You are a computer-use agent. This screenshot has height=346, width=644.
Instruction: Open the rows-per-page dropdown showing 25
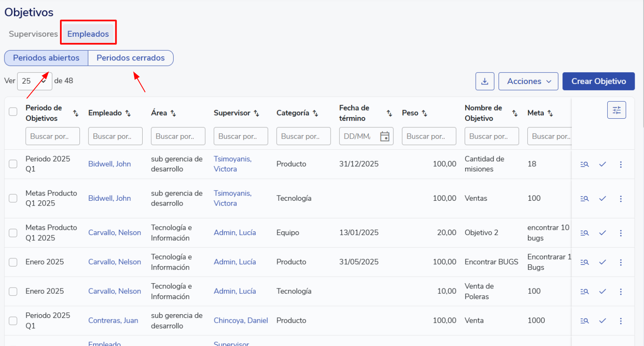coord(34,81)
